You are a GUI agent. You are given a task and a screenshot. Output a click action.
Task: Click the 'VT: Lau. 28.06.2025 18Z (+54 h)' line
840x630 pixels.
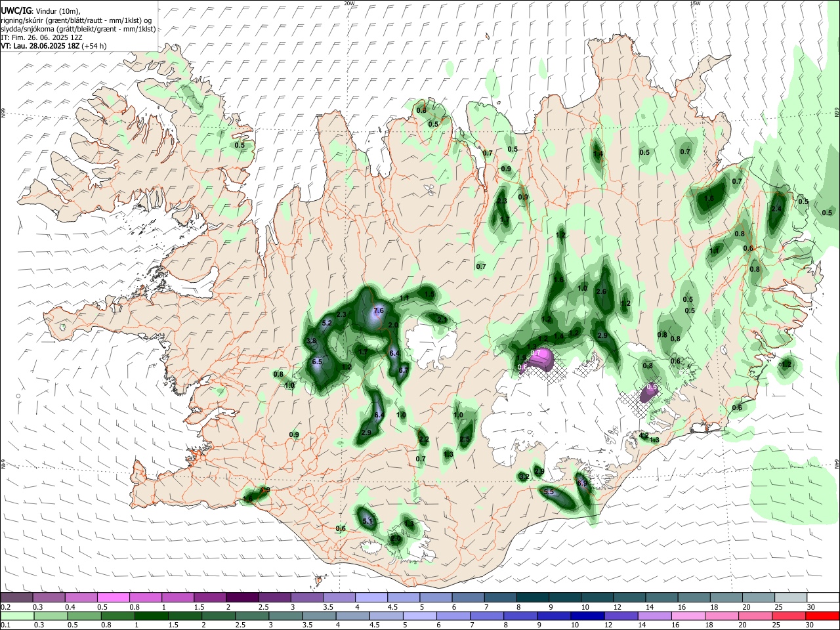point(54,46)
